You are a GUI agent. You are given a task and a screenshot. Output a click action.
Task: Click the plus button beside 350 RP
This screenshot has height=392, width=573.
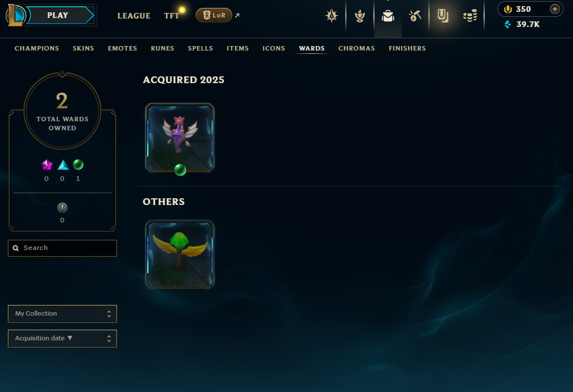(x=554, y=9)
